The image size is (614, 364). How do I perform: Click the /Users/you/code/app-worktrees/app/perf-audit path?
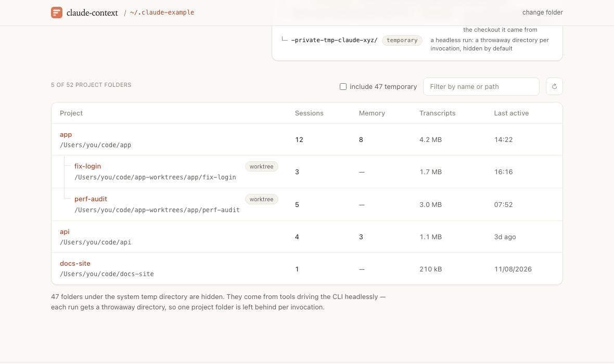157,210
